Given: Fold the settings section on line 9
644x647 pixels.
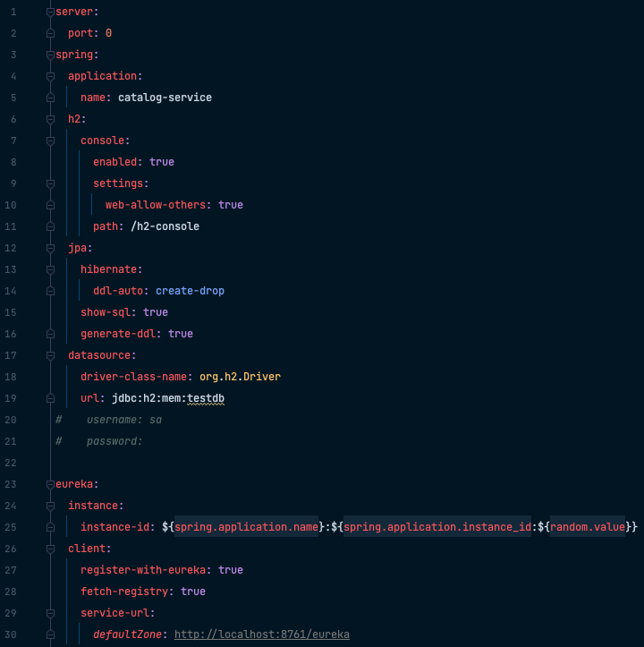Looking at the screenshot, I should coord(50,183).
